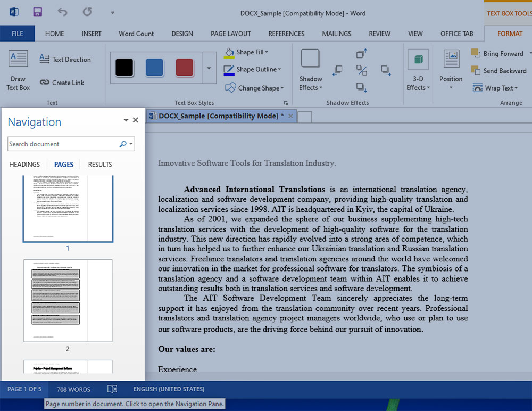The height and width of the screenshot is (411, 532).
Task: Switch to the MAILINGS ribbon tab
Action: 337,34
